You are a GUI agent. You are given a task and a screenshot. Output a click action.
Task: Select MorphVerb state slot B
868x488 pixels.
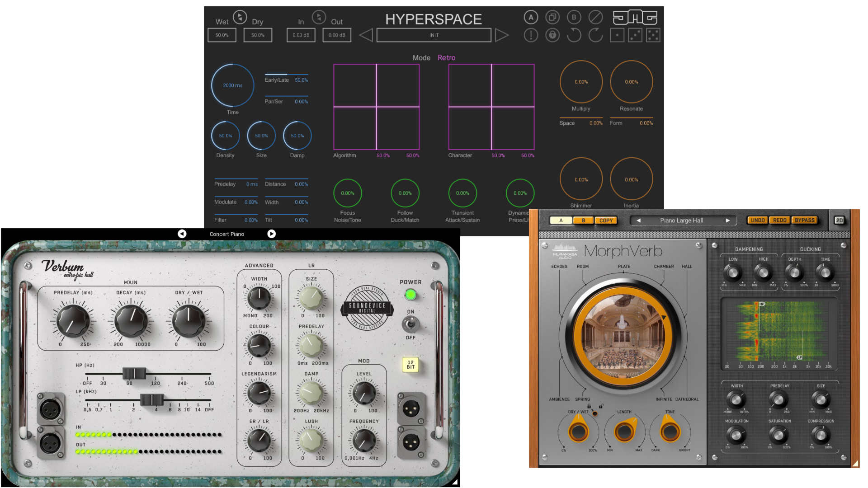tap(583, 221)
